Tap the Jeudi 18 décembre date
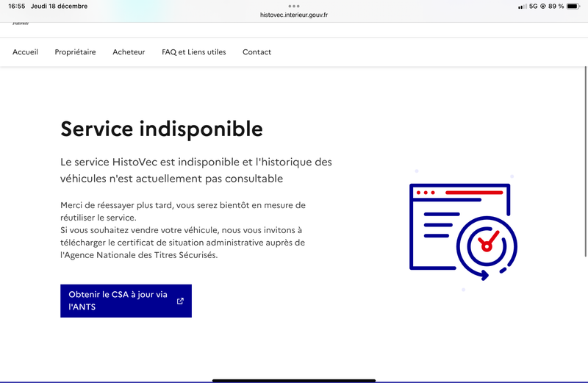588x386 pixels. coord(59,7)
